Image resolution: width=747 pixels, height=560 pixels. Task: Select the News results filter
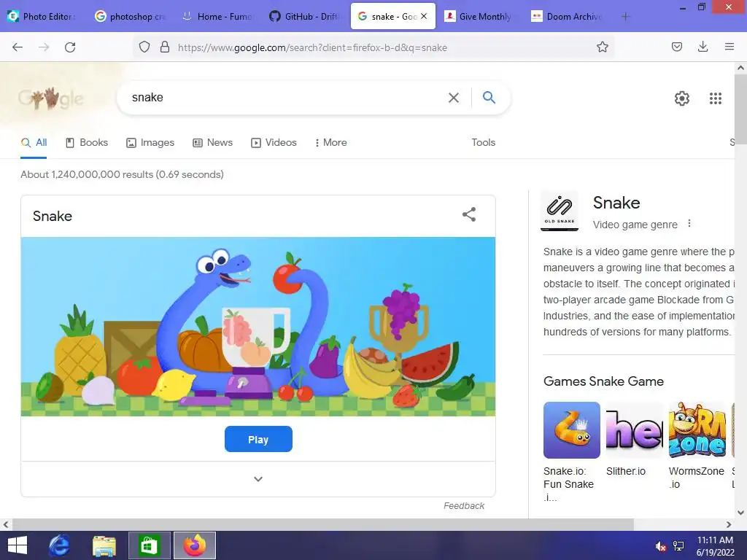click(212, 142)
